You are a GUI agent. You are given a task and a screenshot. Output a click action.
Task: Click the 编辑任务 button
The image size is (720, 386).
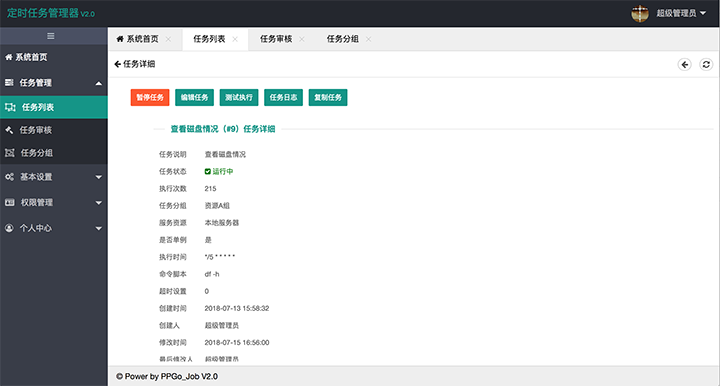(x=194, y=97)
